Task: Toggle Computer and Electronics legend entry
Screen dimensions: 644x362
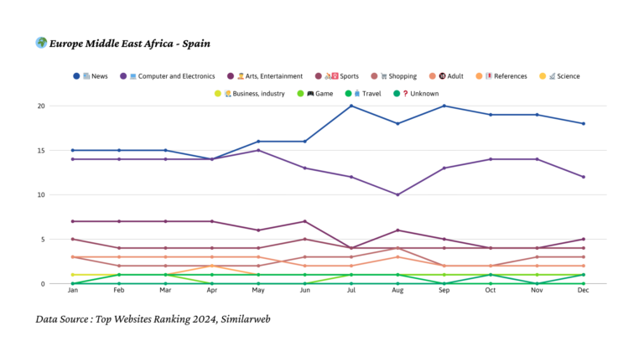Action: pos(176,76)
